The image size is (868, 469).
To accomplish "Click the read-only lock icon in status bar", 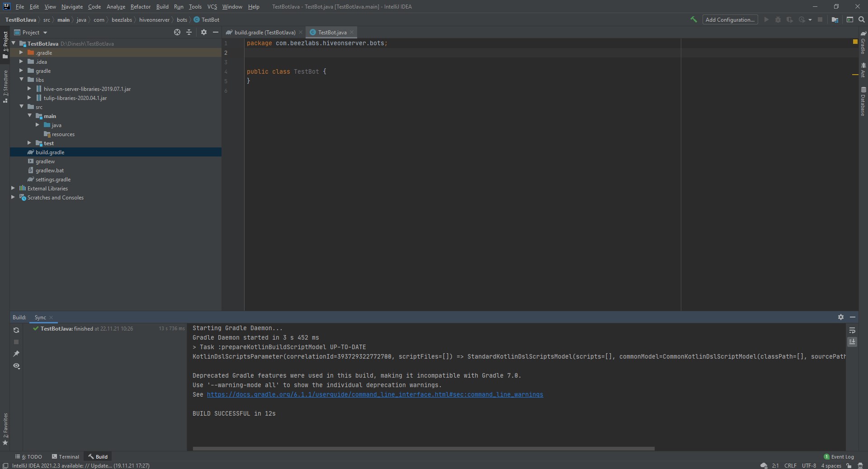I will 849,465.
